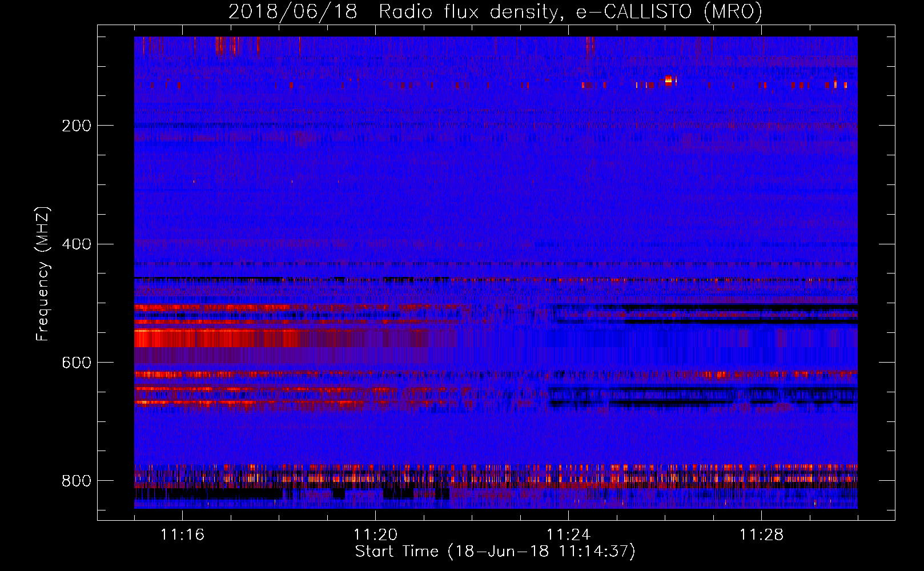Click the 'Frequency (MHZ)' axis label
The height and width of the screenshot is (571, 924).
click(x=43, y=274)
